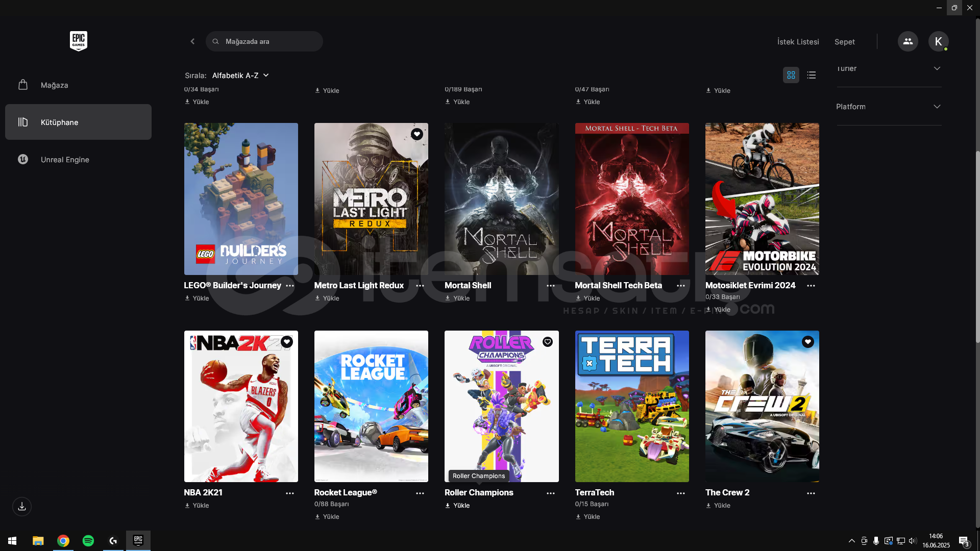The height and width of the screenshot is (551, 980).
Task: Open options menu for Mortal Shell
Action: [x=551, y=286]
